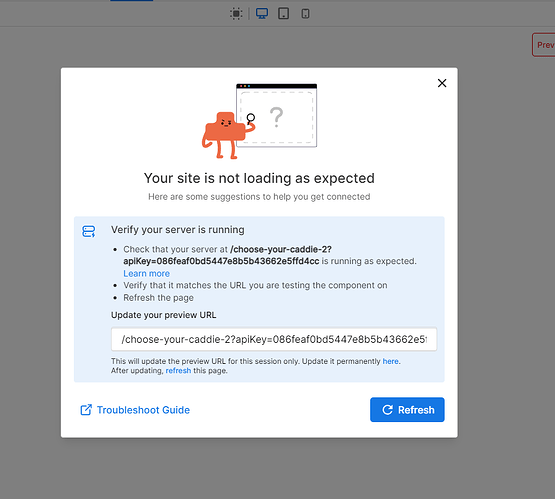555x499 pixels.
Task: Switch to mobile phone viewport icon
Action: (305, 14)
